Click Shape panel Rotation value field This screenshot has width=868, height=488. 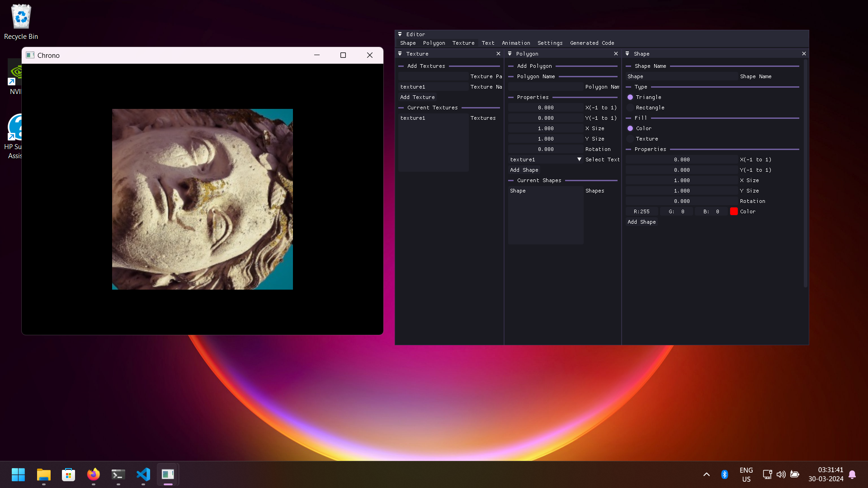682,201
